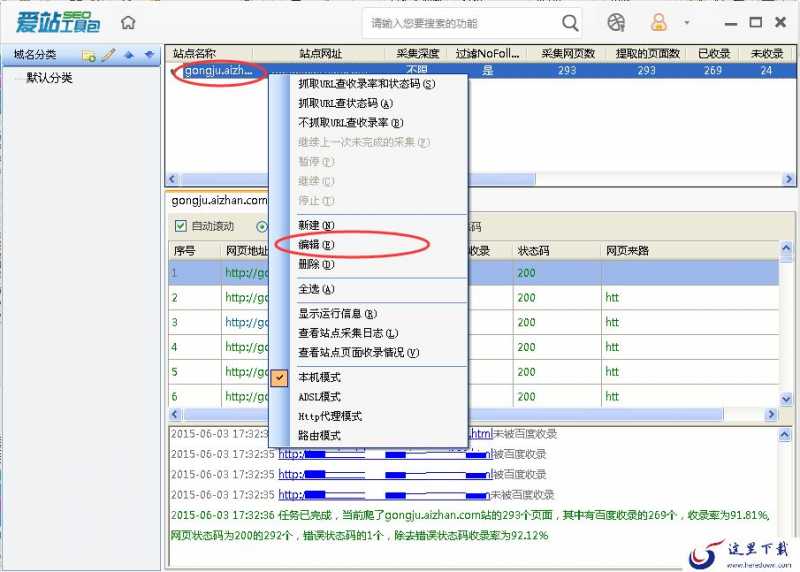The width and height of the screenshot is (800, 572).
Task: Select URL row number 6
Action: 473,396
